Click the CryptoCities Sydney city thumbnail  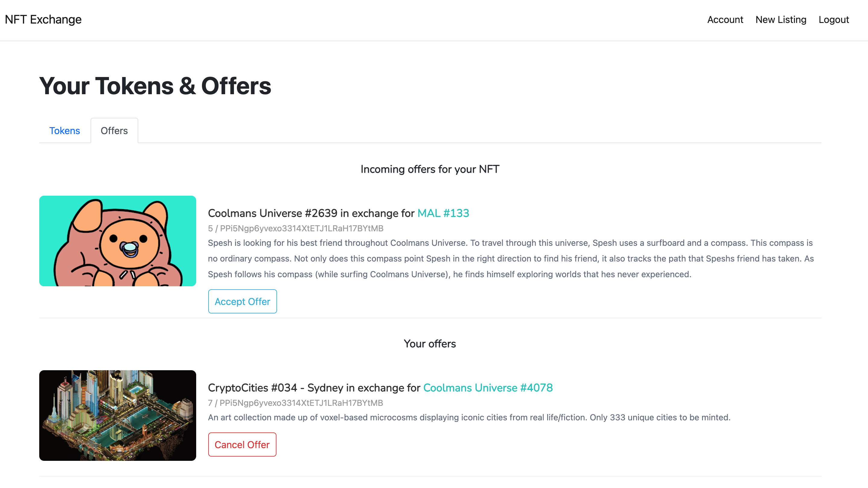click(x=117, y=415)
